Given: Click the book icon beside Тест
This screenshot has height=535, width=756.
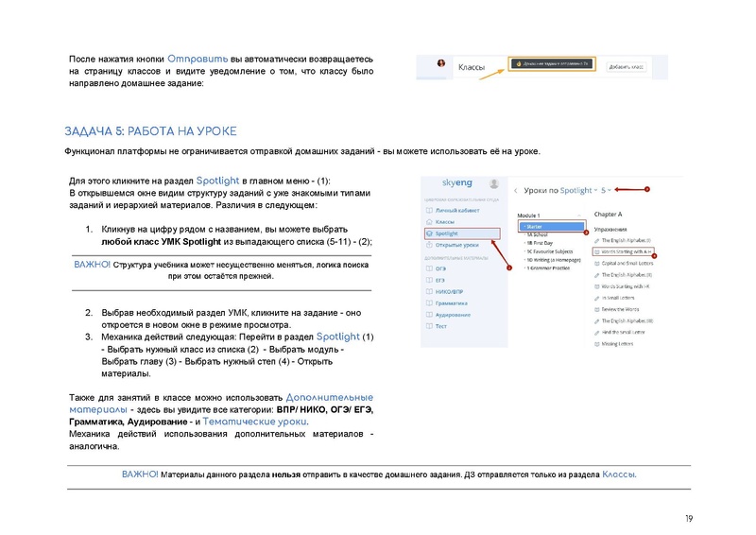Looking at the screenshot, I should 429,327.
